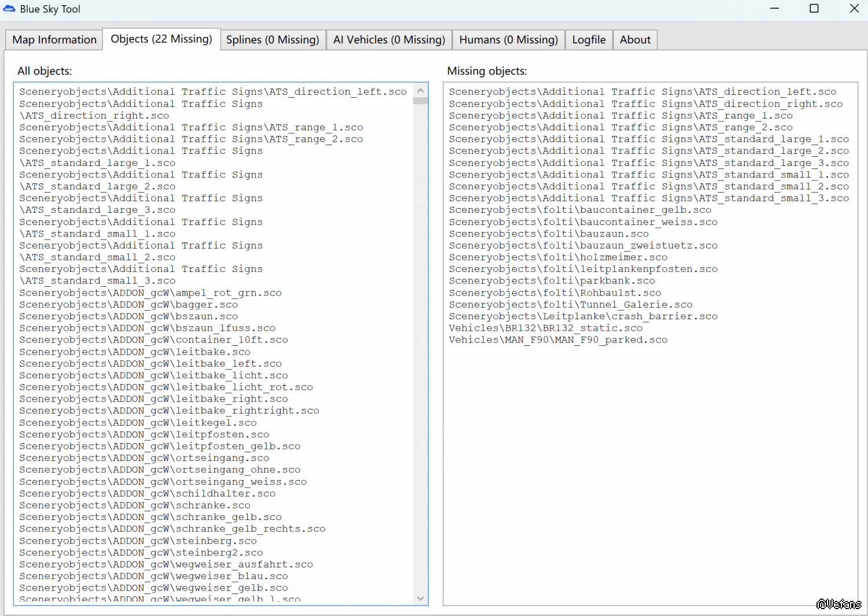The height and width of the screenshot is (616, 868).
Task: Maximize the Blue Sky Tool window
Action: coord(814,9)
